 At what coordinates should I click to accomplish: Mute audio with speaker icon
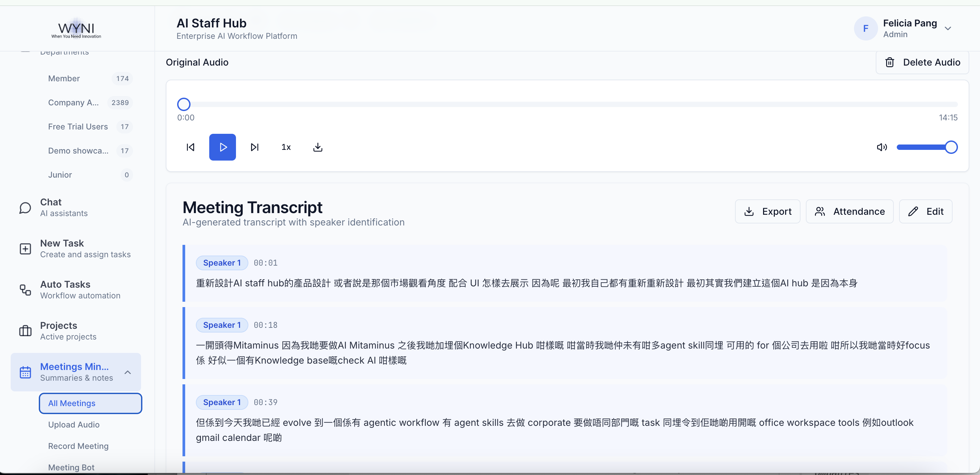pos(882,147)
